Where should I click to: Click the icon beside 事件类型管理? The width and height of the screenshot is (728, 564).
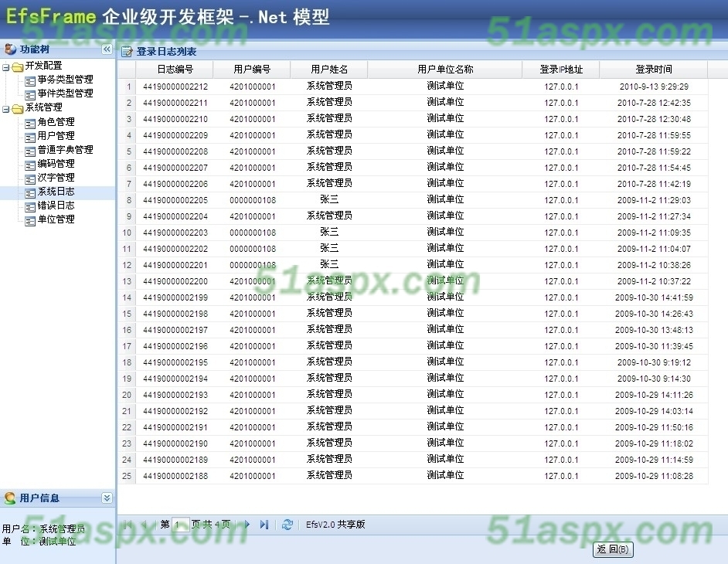30,95
